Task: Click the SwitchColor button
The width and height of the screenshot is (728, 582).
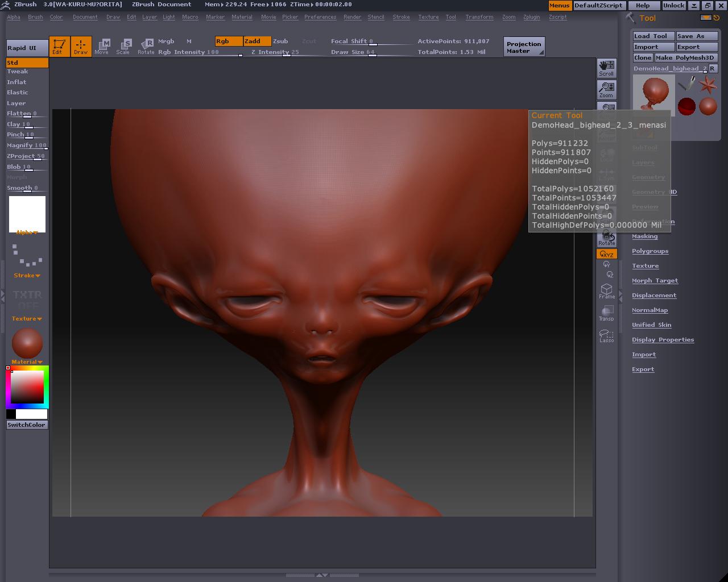Action: coord(27,425)
